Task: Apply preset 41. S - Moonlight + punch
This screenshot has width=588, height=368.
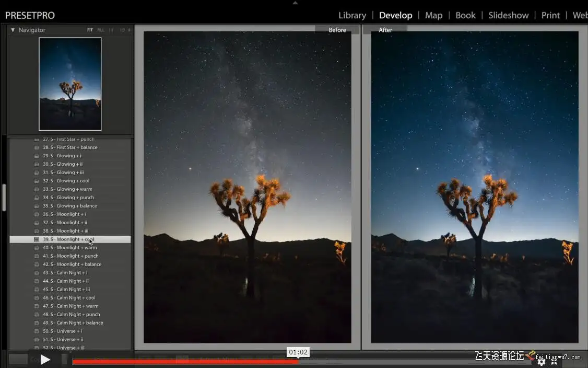Action: pyautogui.click(x=70, y=256)
